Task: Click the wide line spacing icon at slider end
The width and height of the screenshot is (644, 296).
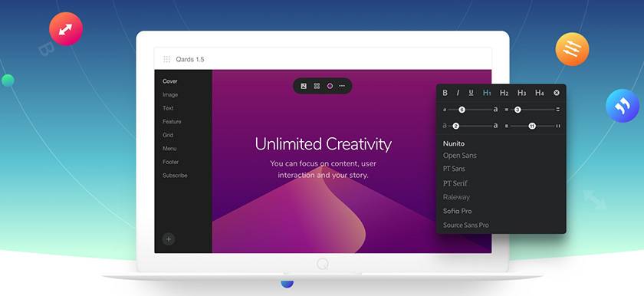Action: point(558,110)
